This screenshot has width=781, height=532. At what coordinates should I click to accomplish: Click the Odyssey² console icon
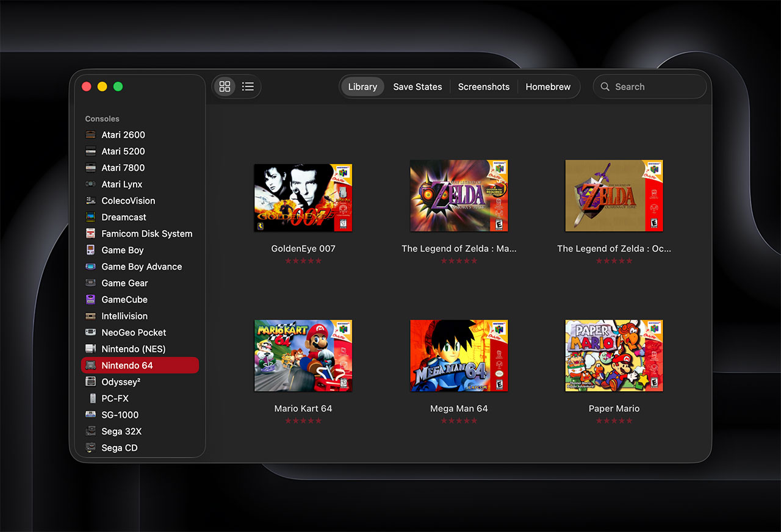pyautogui.click(x=90, y=382)
